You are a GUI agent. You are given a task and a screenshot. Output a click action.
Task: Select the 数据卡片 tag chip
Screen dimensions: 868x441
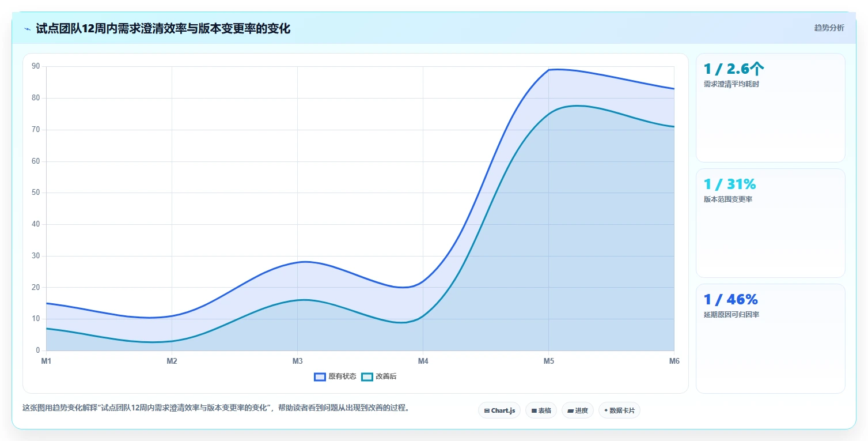click(x=619, y=410)
